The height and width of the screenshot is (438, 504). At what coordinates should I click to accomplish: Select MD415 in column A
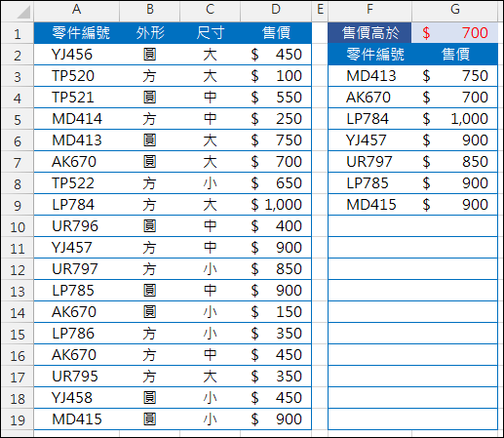coord(77,419)
